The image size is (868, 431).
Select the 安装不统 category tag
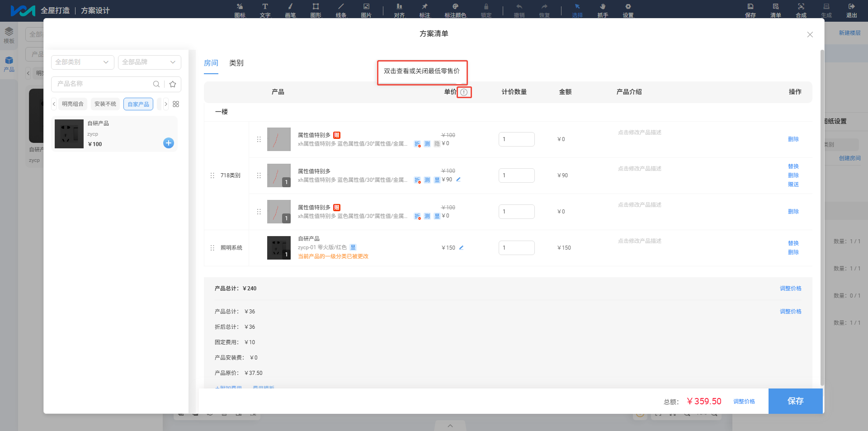click(105, 104)
